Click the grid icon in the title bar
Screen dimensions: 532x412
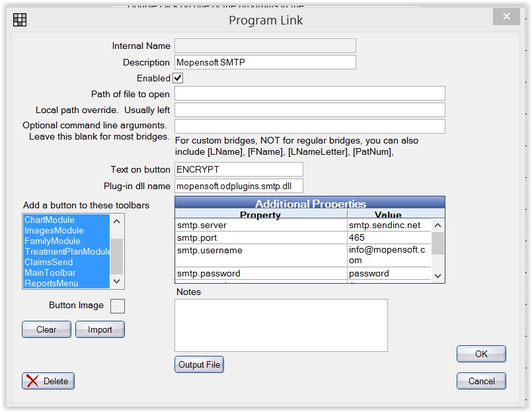click(20, 20)
